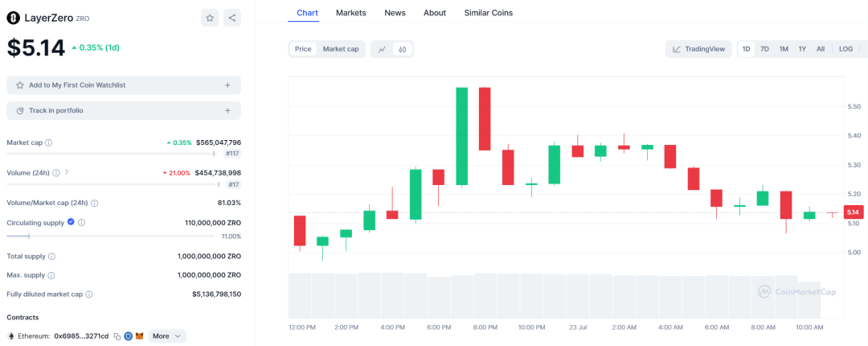Viewport: 868px width, 346px height.
Task: Click the LayerZero coin logo
Action: point(13,18)
